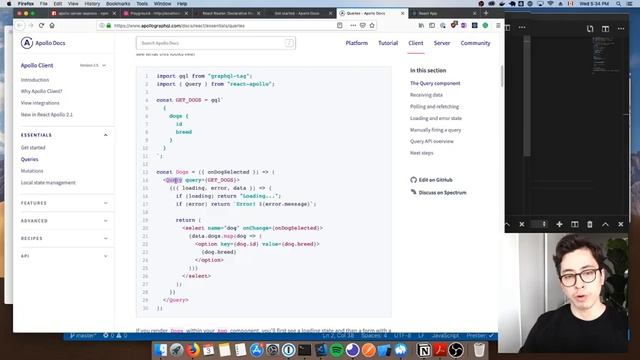The width and height of the screenshot is (640, 360).
Task: Click the Firefox forward arrow button
Action: [31, 25]
